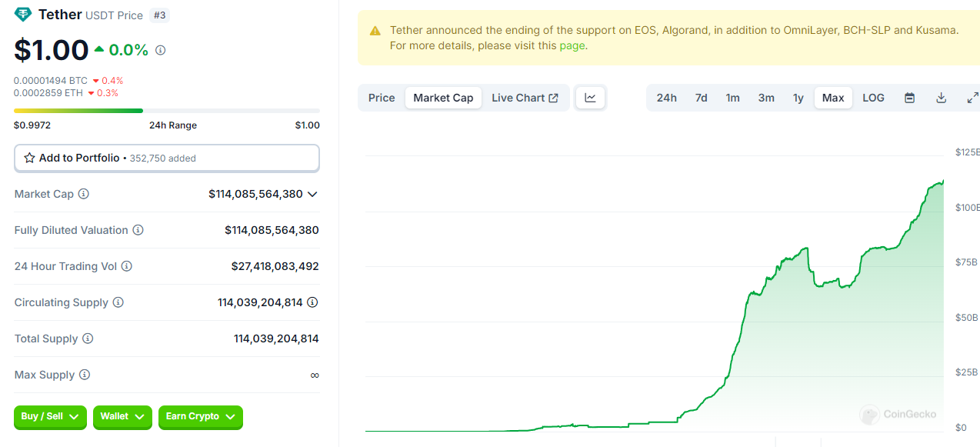Click the Add to Portfolio button
Screen dimensions: 980x447
coord(166,158)
